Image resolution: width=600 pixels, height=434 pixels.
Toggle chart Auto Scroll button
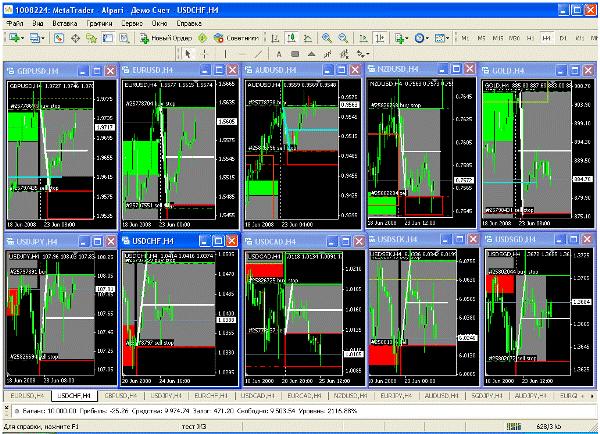coord(363,38)
